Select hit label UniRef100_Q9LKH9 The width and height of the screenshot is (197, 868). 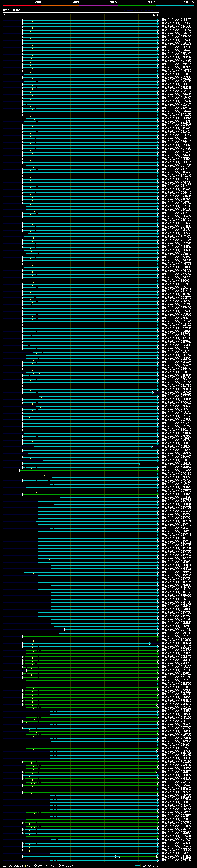click(176, 88)
